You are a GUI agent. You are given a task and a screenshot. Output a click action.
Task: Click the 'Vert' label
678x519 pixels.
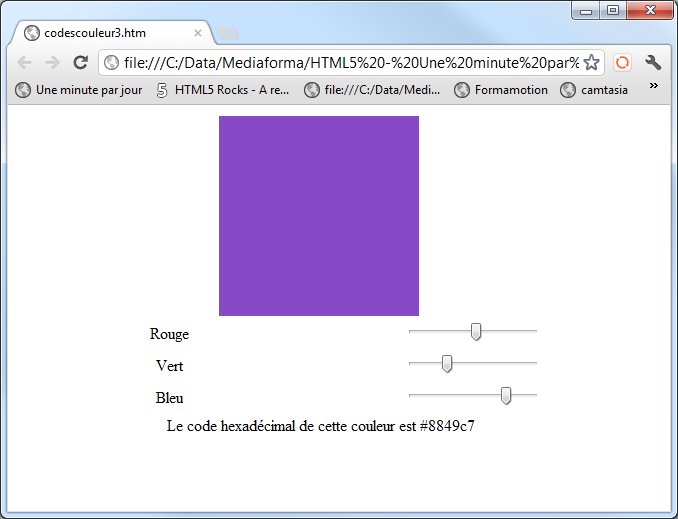pos(170,366)
